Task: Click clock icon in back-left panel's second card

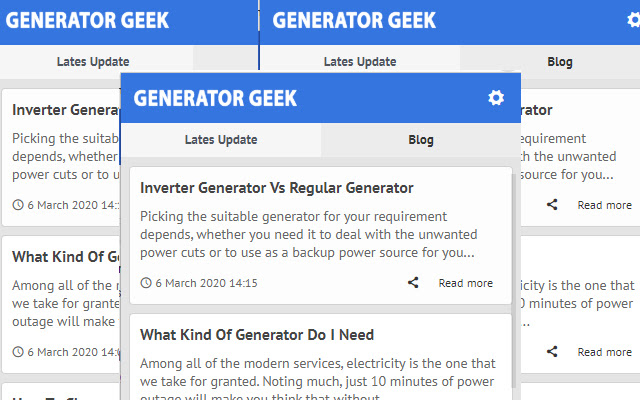Action: click(18, 352)
